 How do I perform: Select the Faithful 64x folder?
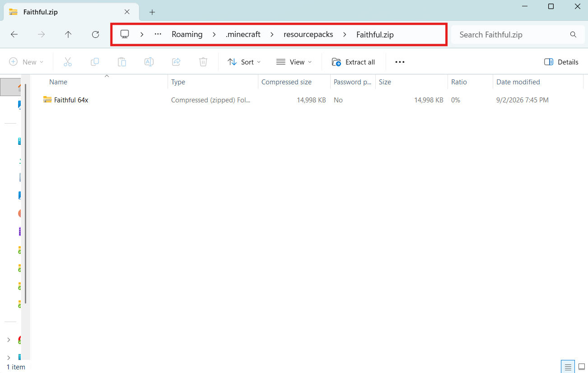pos(71,100)
